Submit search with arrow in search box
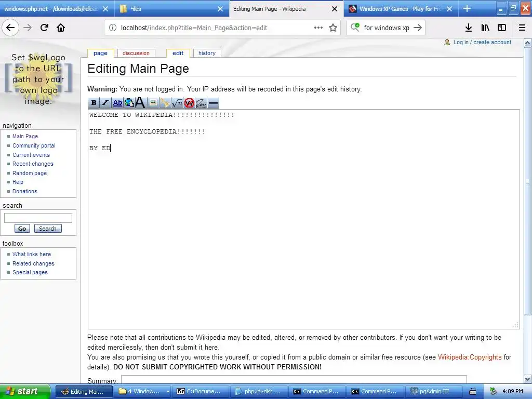Screen dimensions: 532x399 tap(418, 28)
